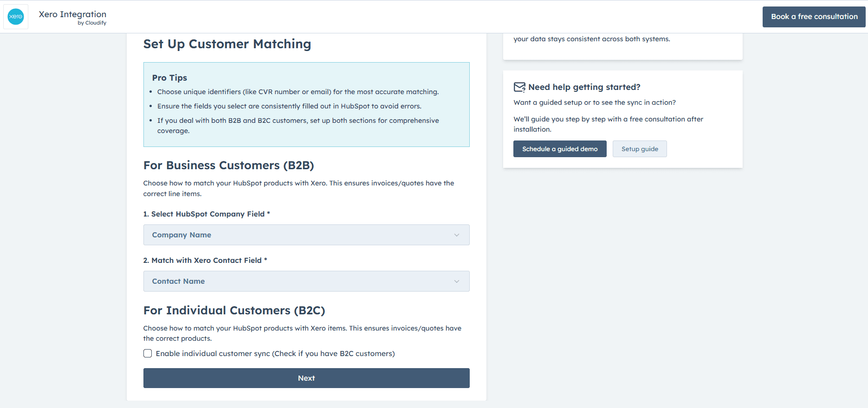The width and height of the screenshot is (868, 408).
Task: Click 'Need help getting started?' heading
Action: click(584, 87)
